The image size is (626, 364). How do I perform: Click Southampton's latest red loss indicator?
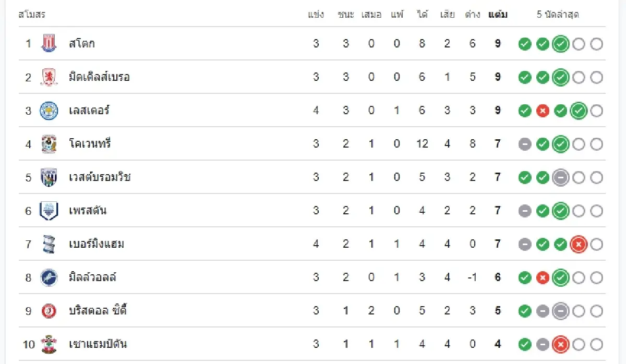pos(560,344)
